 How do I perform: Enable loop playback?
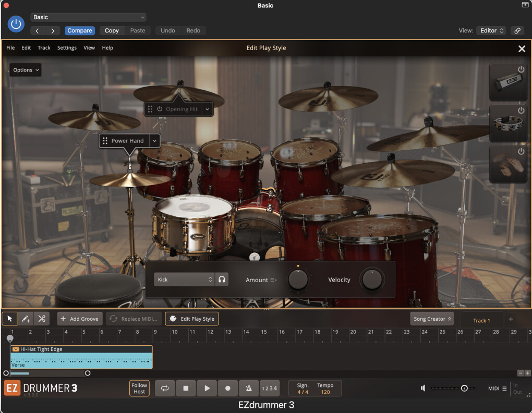point(165,388)
